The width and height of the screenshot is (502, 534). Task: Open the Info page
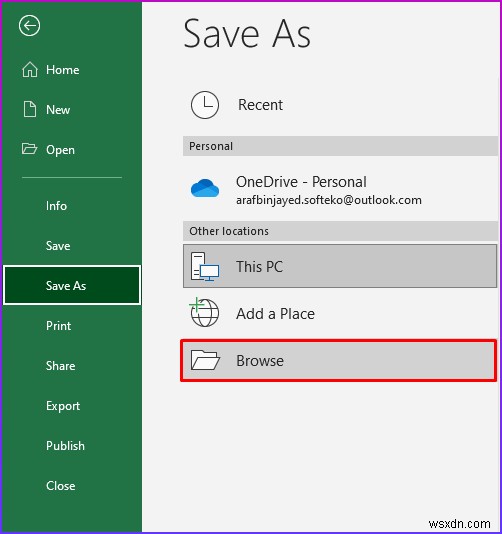point(57,206)
